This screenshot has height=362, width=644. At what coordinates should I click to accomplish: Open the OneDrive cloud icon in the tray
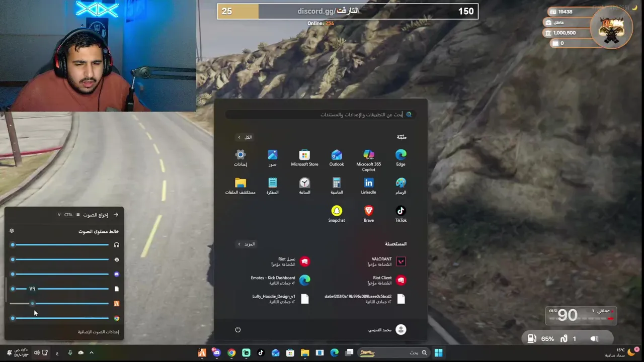click(80, 353)
